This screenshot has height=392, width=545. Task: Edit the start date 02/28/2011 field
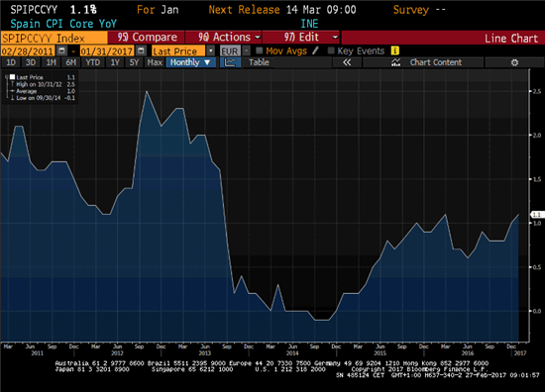click(x=28, y=51)
